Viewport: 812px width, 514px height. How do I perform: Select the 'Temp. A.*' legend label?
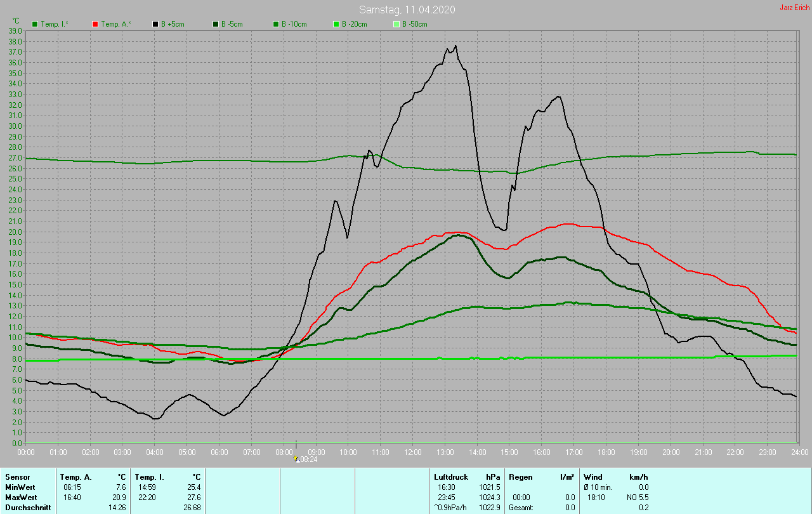pyautogui.click(x=116, y=24)
